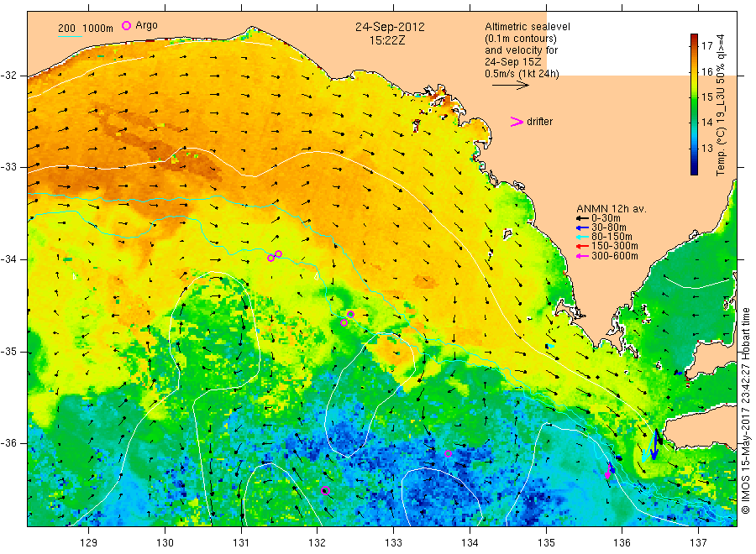Image resolution: width=756 pixels, height=554 pixels.
Task: Click the '300-600m' depth label
Action: pos(614,256)
